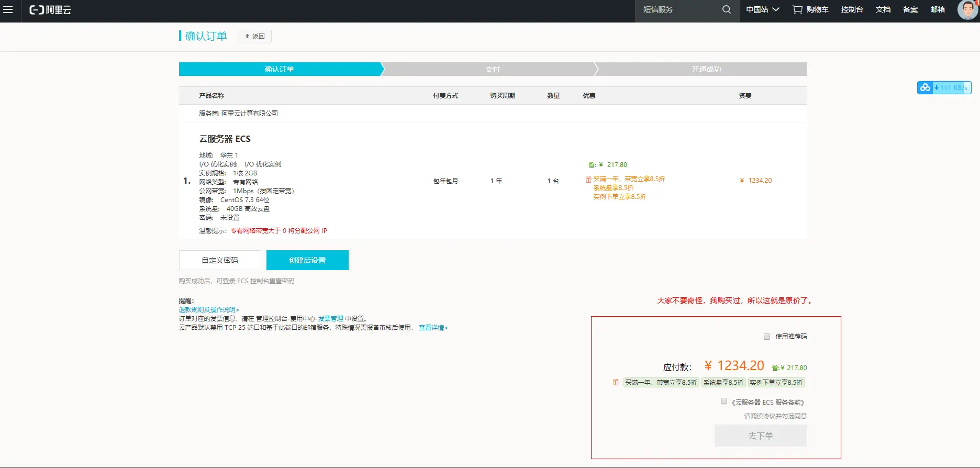The width and height of the screenshot is (980, 468).
Task: Click the 实例下单立享8.5折 discount tag
Action: [776, 383]
